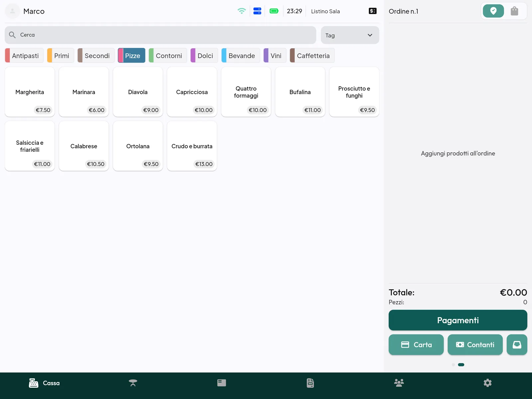
Task: Focus the Cerca search field
Action: pyautogui.click(x=160, y=35)
